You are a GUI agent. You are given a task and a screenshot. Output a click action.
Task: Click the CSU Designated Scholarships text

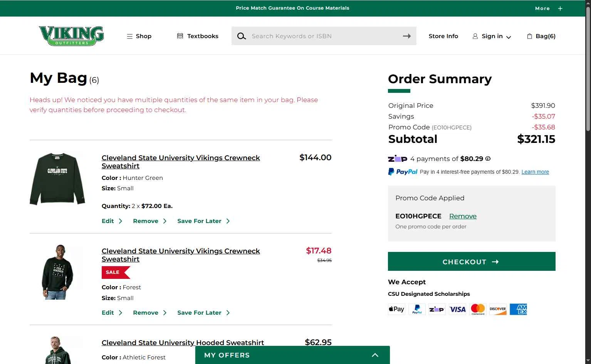pyautogui.click(x=429, y=294)
